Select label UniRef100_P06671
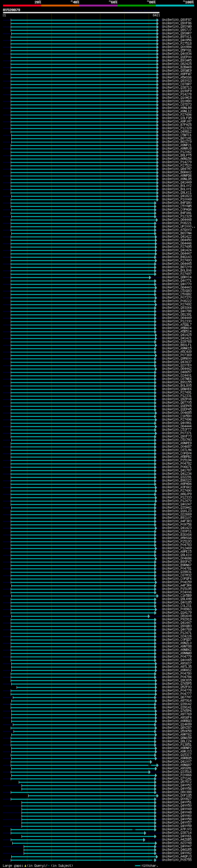The height and width of the screenshot is (868, 197). 177,467
